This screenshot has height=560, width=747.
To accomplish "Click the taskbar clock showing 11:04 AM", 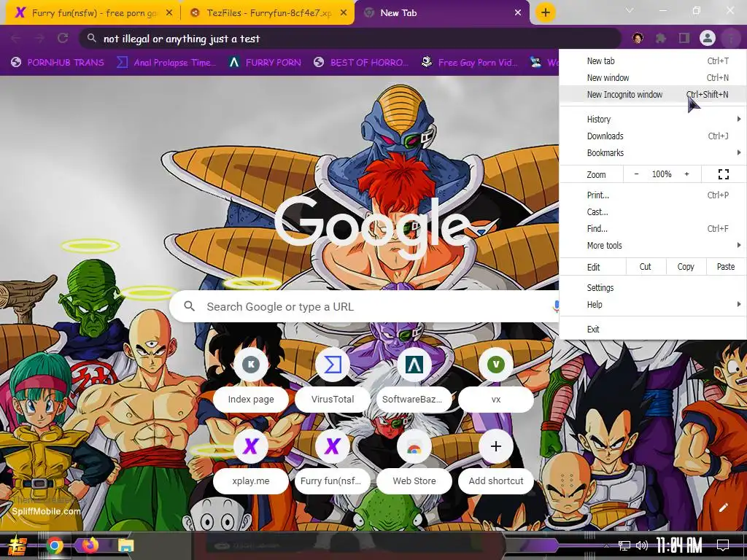I will [679, 545].
